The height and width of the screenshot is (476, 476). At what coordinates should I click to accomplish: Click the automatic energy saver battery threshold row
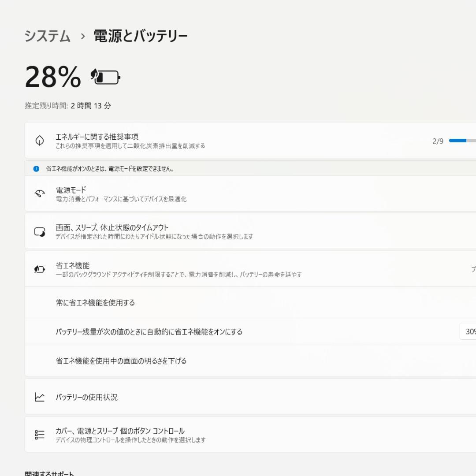click(x=220, y=331)
